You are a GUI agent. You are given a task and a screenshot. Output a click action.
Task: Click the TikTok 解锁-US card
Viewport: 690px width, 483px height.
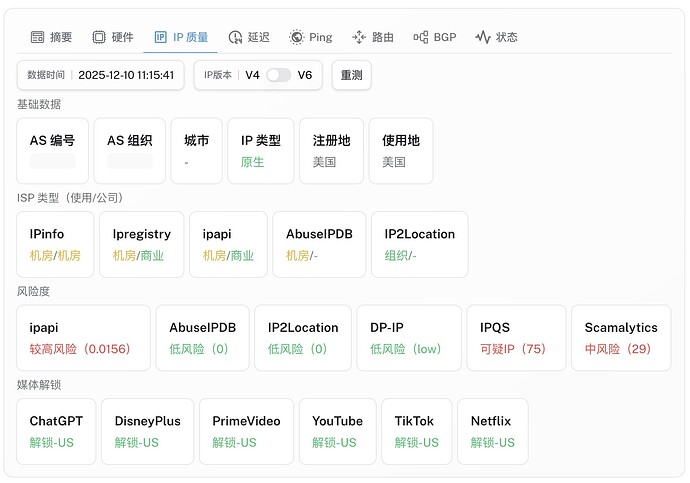click(416, 432)
